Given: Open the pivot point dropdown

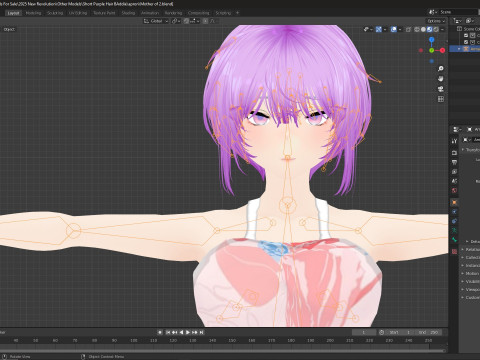Looking at the screenshot, I should click(176, 21).
